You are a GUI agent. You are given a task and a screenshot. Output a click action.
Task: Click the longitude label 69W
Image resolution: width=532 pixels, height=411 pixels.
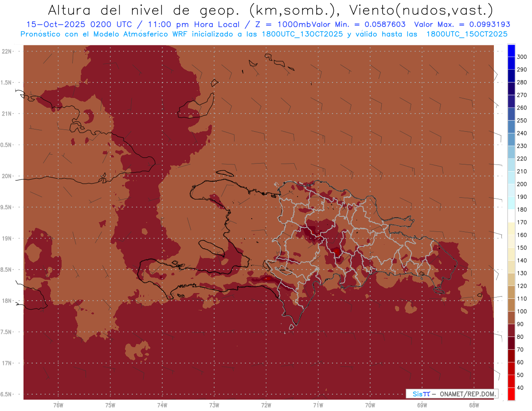pos(422,405)
